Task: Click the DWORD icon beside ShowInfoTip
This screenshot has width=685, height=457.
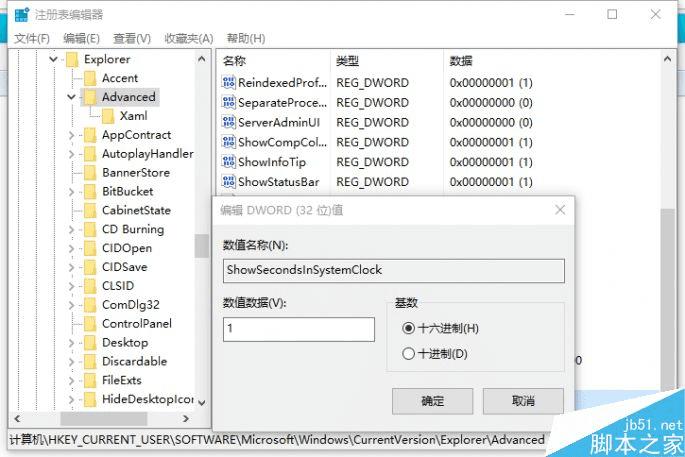Action: coord(228,162)
